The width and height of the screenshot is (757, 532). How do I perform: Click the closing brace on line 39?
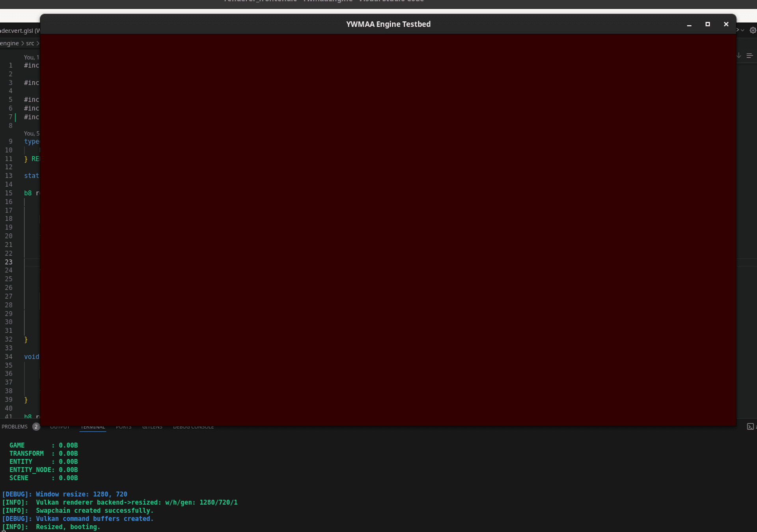pos(26,400)
